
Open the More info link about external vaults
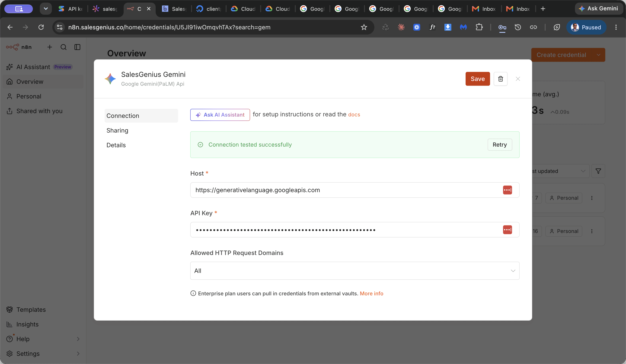click(x=371, y=294)
